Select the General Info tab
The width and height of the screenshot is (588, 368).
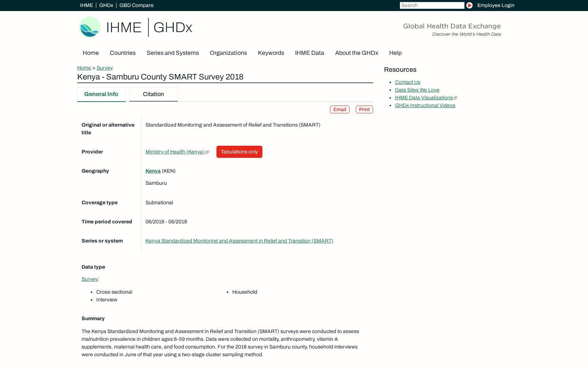[x=101, y=94]
